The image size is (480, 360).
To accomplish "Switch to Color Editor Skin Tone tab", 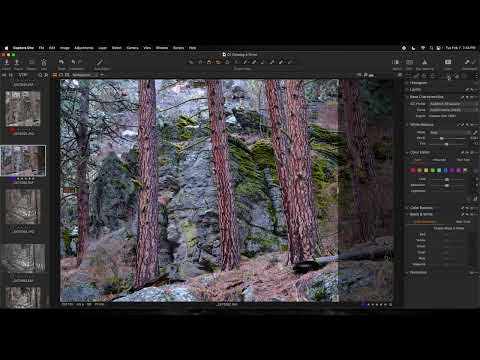I will coord(463,160).
